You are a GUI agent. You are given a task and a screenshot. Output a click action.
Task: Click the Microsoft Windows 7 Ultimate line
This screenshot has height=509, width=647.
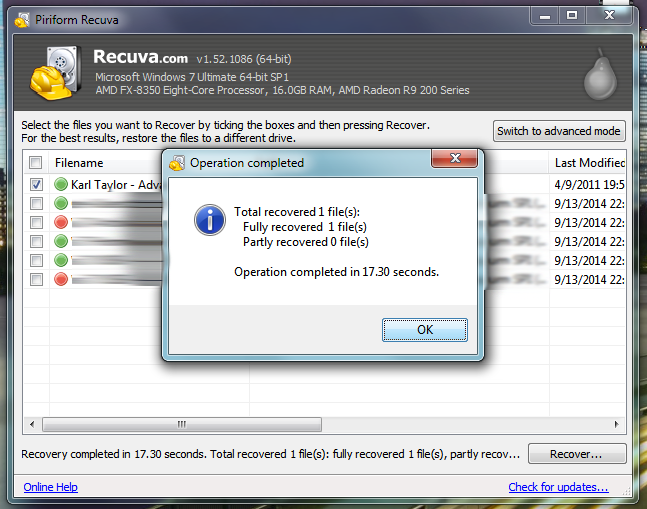click(192, 77)
